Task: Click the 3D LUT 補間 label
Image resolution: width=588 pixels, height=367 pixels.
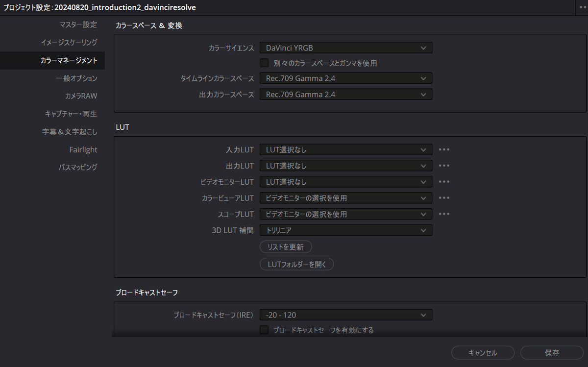Action: point(232,230)
